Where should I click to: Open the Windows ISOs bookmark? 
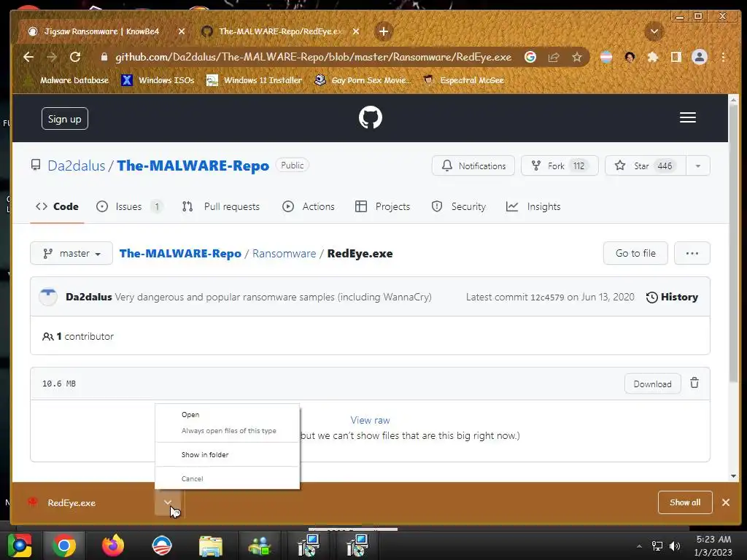click(x=158, y=80)
